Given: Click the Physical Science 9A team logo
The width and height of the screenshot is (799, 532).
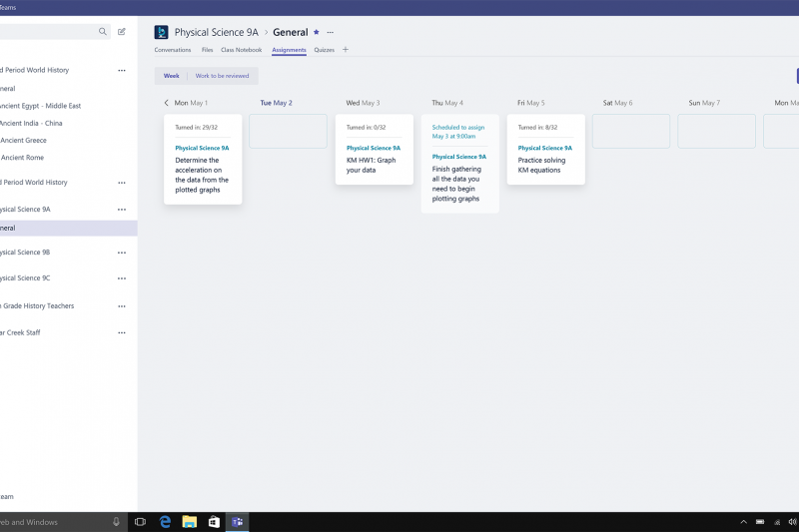Looking at the screenshot, I should (161, 32).
